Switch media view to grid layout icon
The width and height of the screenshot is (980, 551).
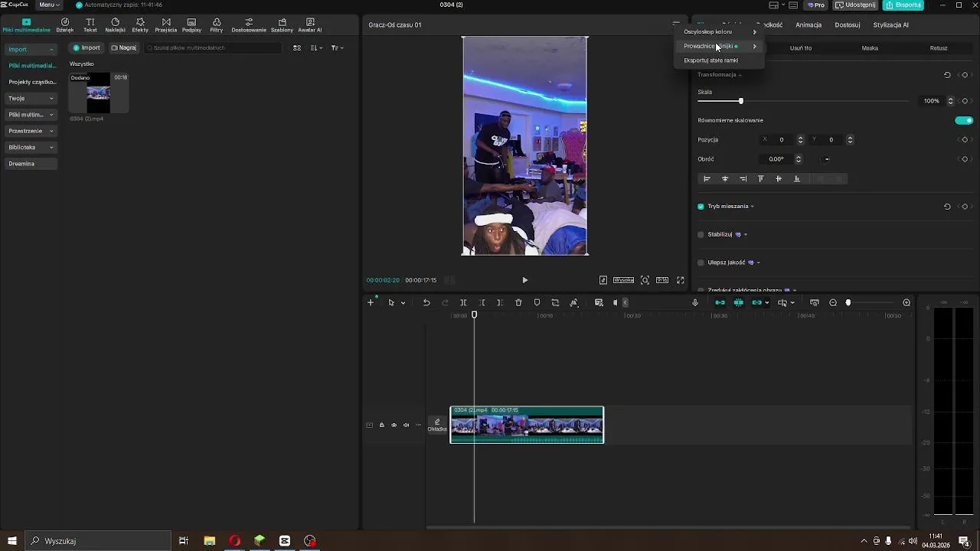click(297, 47)
